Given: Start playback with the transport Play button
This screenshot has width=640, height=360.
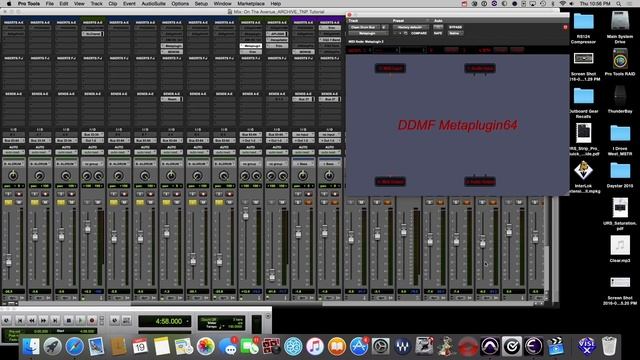Looking at the screenshot, I should 80,321.
